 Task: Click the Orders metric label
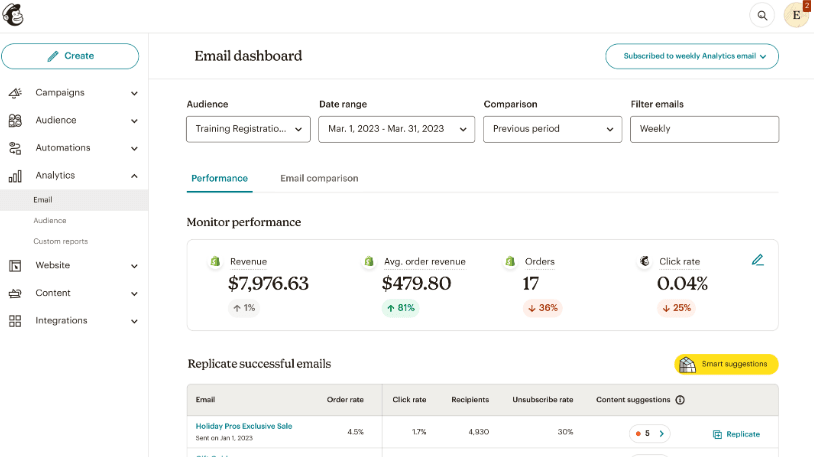pos(539,262)
